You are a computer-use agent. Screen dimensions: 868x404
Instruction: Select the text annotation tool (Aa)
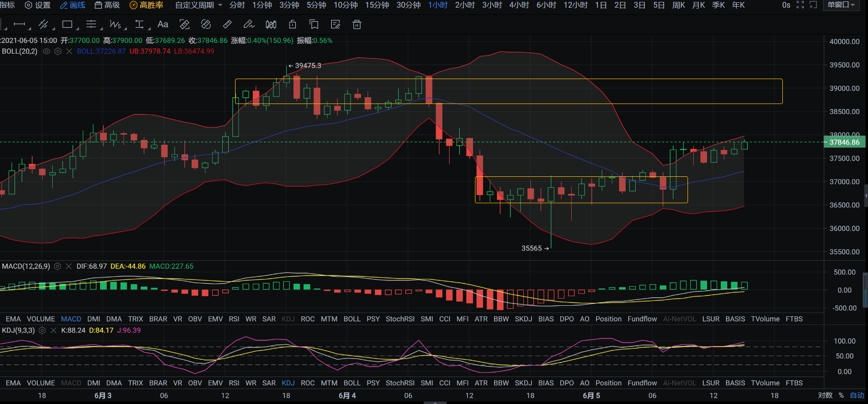click(163, 24)
